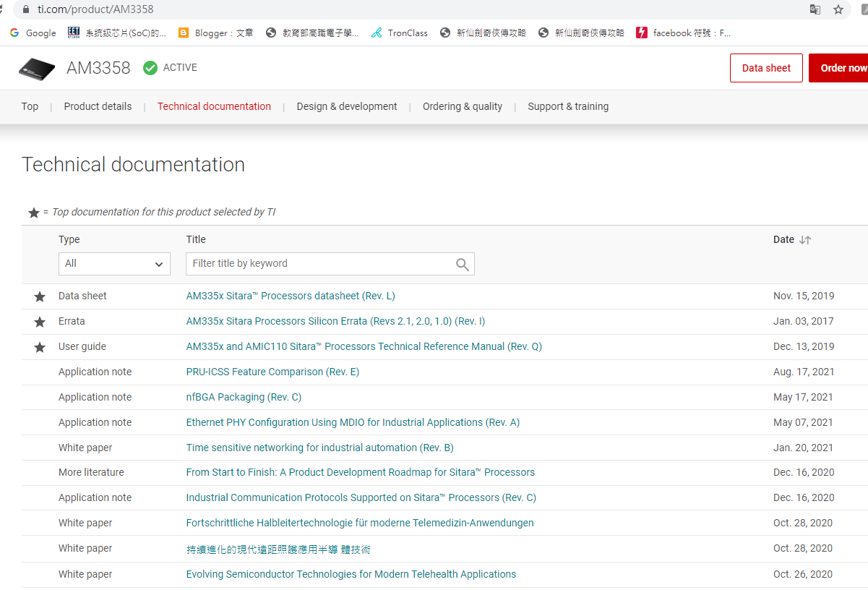The width and height of the screenshot is (868, 590).
Task: Sort documents by Date arrows icon
Action: [805, 240]
